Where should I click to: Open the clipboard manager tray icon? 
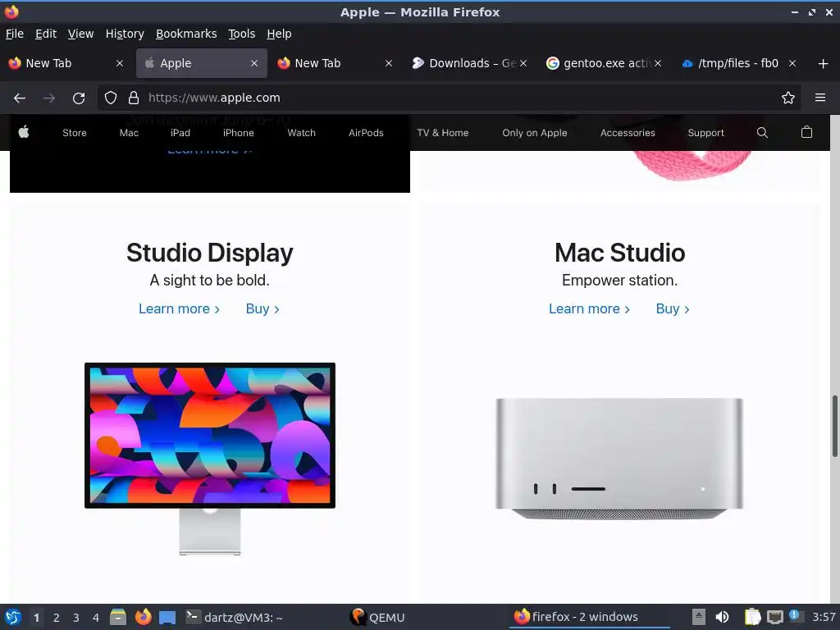(x=752, y=617)
